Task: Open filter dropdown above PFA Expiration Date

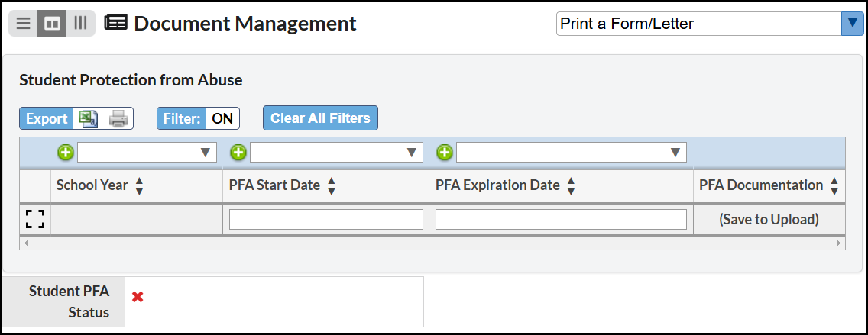Action: coord(572,152)
